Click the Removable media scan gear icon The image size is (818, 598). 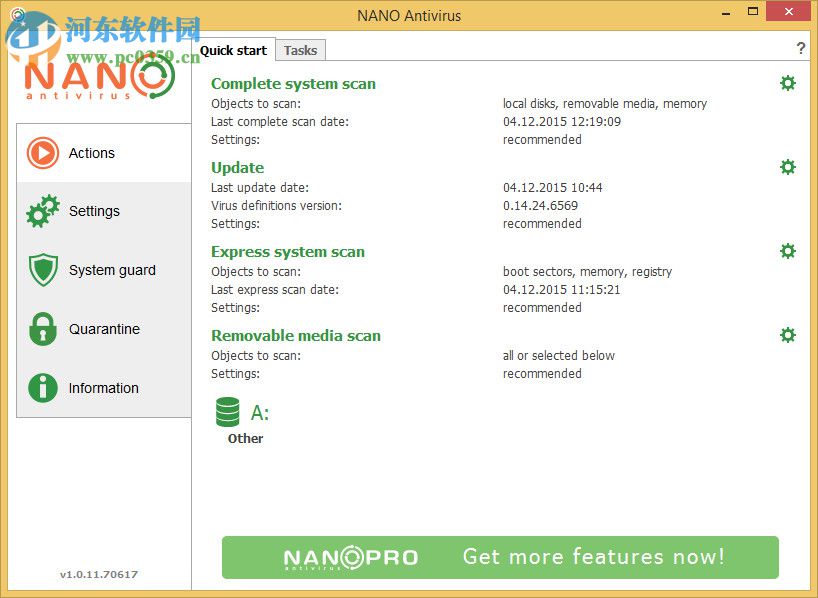pos(788,335)
